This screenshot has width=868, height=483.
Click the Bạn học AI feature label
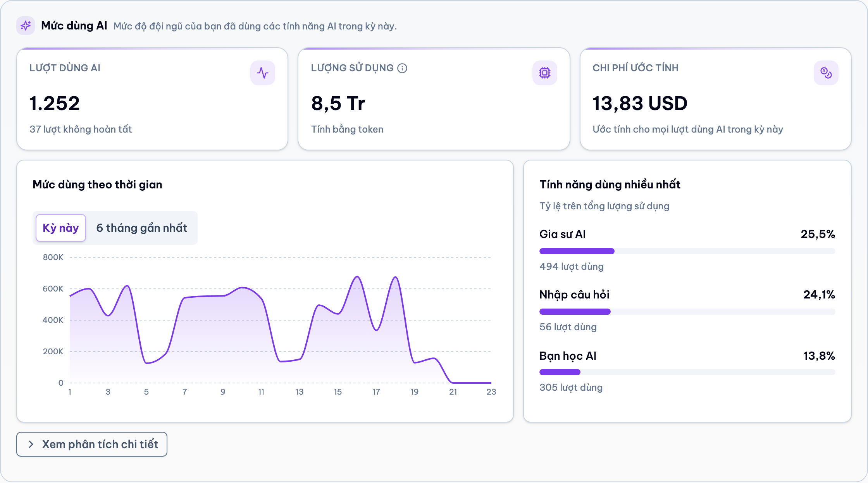pos(568,356)
